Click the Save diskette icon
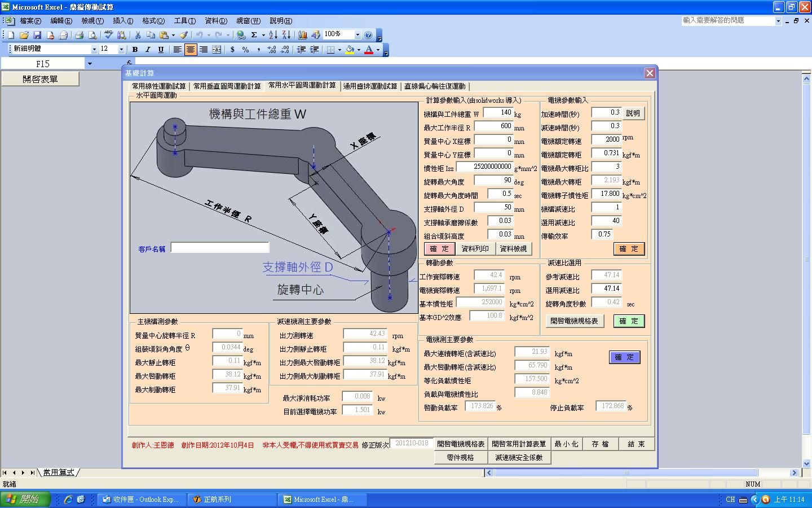The width and height of the screenshot is (812, 508). tap(37, 35)
